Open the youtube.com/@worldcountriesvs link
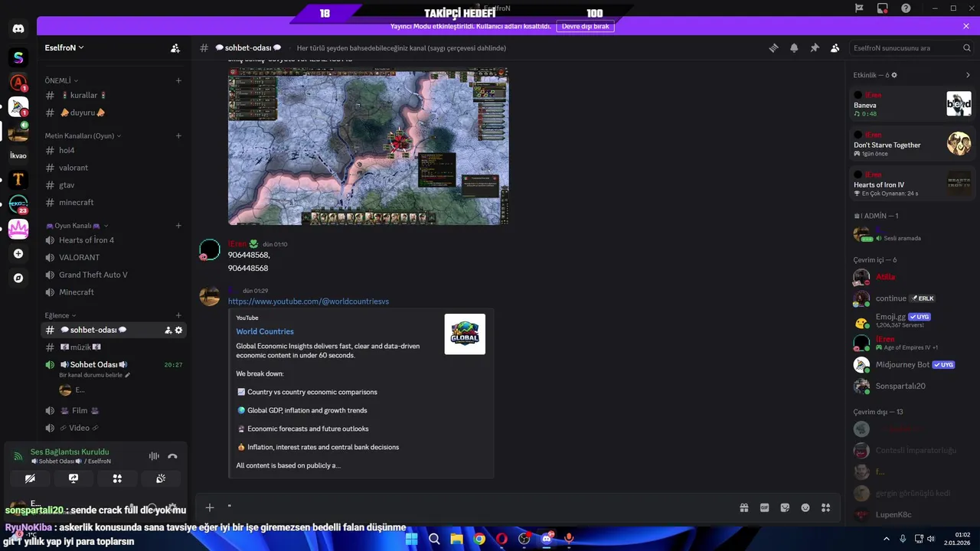The image size is (980, 551). (x=309, y=302)
